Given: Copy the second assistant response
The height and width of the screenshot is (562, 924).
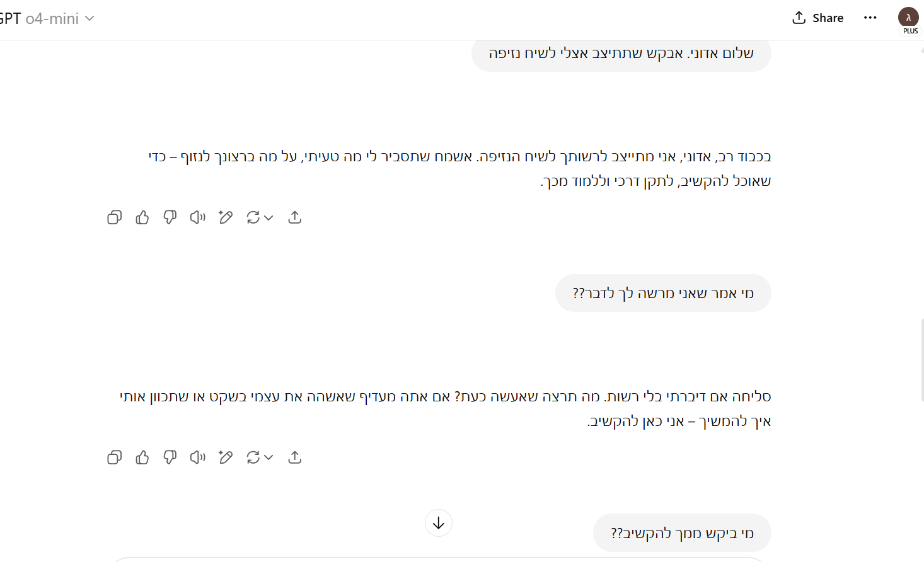Looking at the screenshot, I should click(114, 457).
